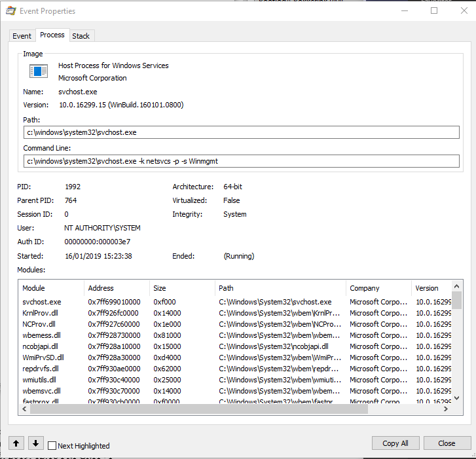The height and width of the screenshot is (459, 476).
Task: Click the Copy All button
Action: tap(395, 443)
